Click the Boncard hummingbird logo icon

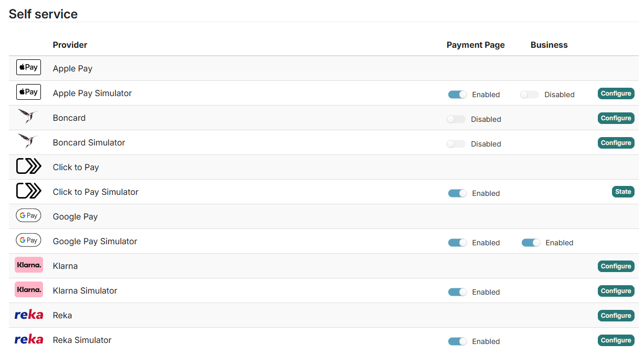(27, 116)
